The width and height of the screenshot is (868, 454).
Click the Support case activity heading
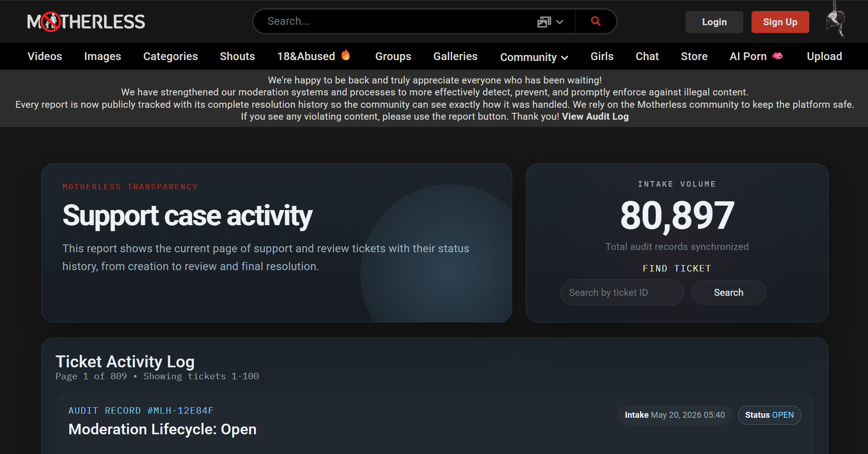(187, 216)
